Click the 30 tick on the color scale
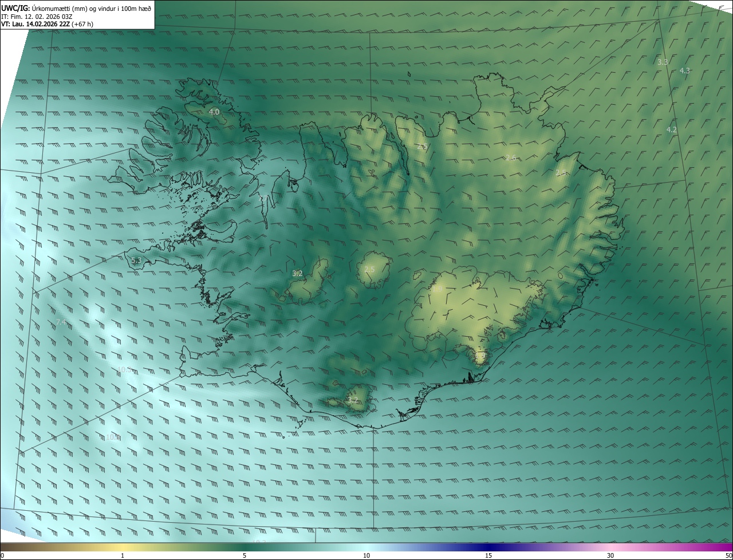 (x=610, y=555)
